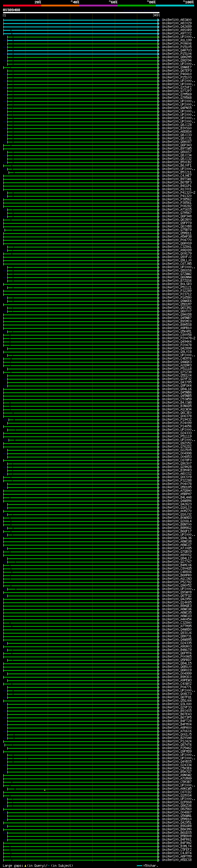Select hit label UniRef100_P09606
The height and width of the screenshot is (868, 197).
coord(176,44)
